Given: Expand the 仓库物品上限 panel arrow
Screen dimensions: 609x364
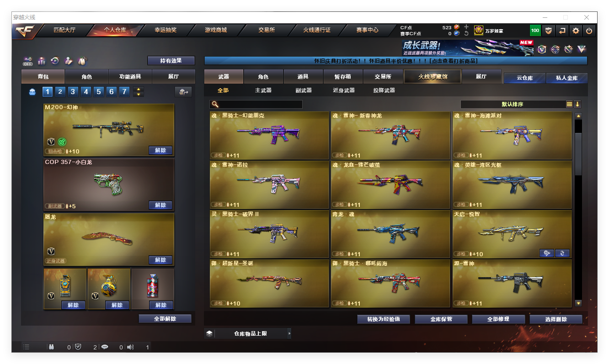Looking at the screenshot, I should 289,334.
